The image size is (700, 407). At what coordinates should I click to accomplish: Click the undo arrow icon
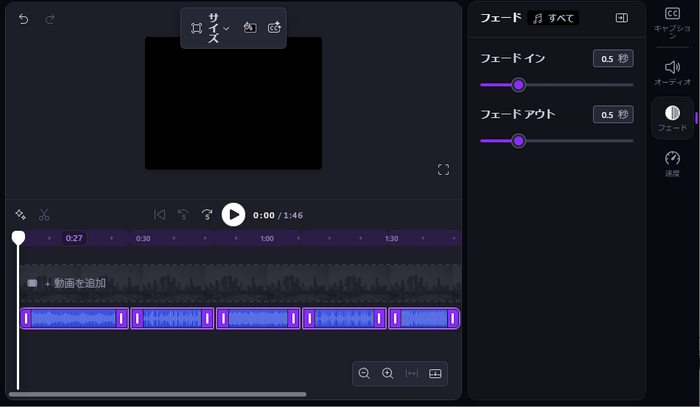(x=24, y=19)
